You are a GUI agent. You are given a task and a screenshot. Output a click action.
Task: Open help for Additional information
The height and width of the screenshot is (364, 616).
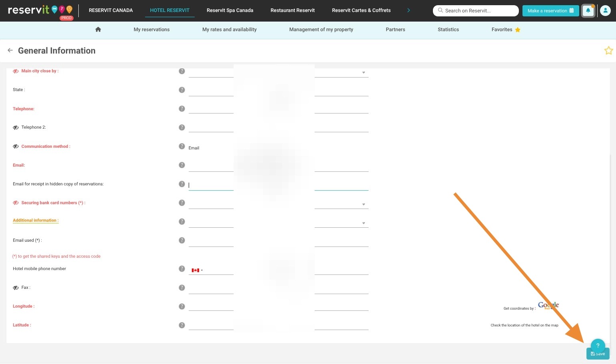pos(182,222)
